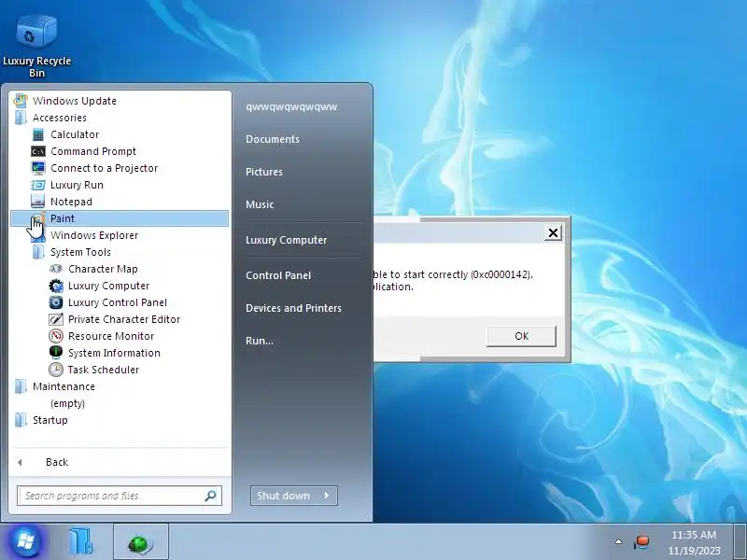Screen dimensions: 747x560
Task: Click the magnifier search icon
Action: 211,496
